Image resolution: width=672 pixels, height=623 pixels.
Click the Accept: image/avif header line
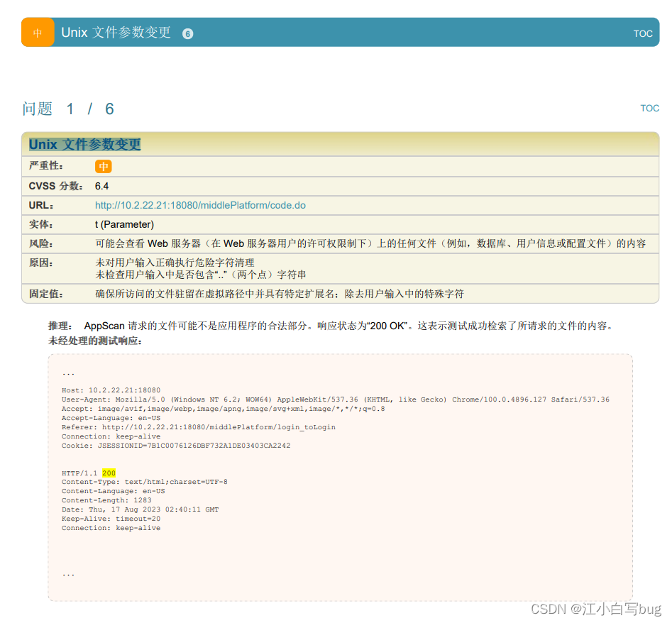(x=224, y=409)
